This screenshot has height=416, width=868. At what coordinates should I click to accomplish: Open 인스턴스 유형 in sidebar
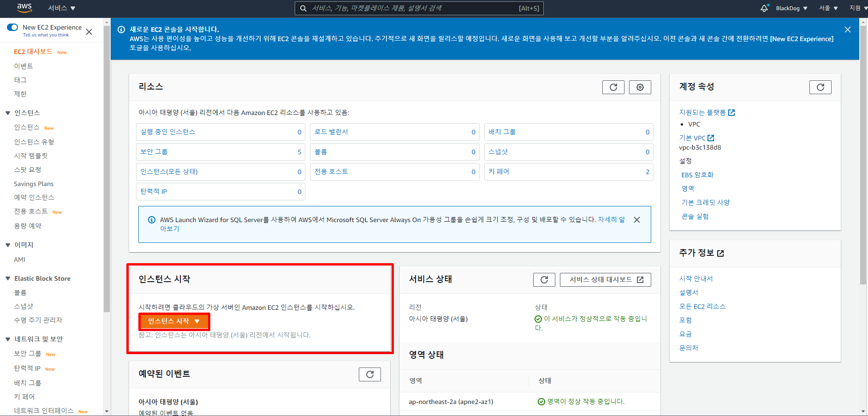(34, 142)
